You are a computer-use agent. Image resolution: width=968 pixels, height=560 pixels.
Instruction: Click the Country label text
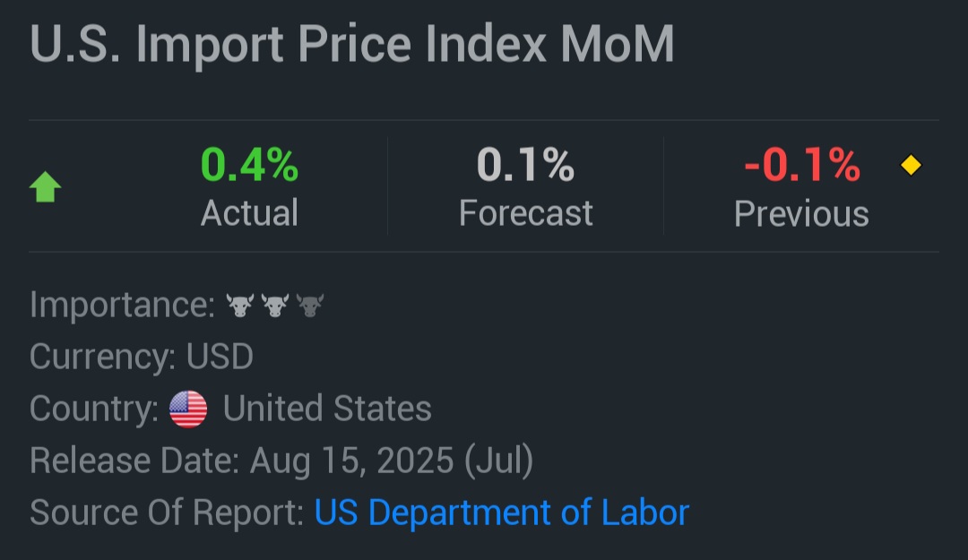pyautogui.click(x=94, y=409)
